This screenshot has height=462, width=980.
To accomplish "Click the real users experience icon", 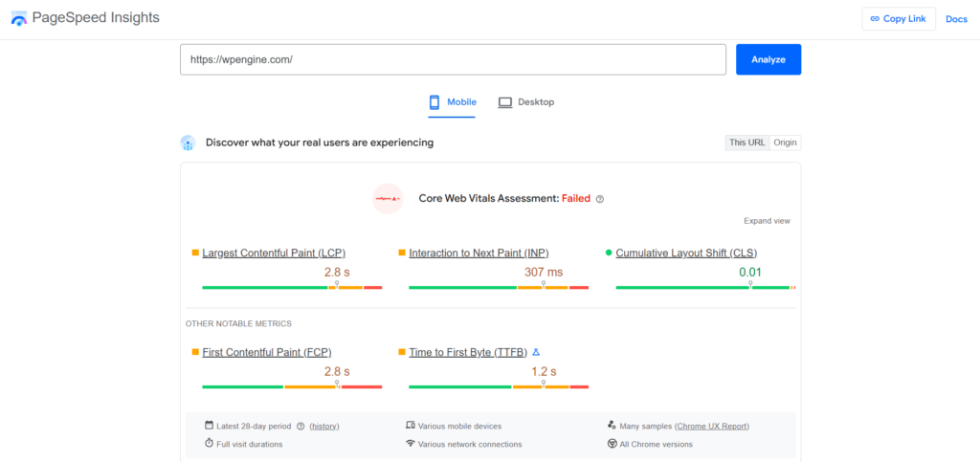I will [x=189, y=143].
